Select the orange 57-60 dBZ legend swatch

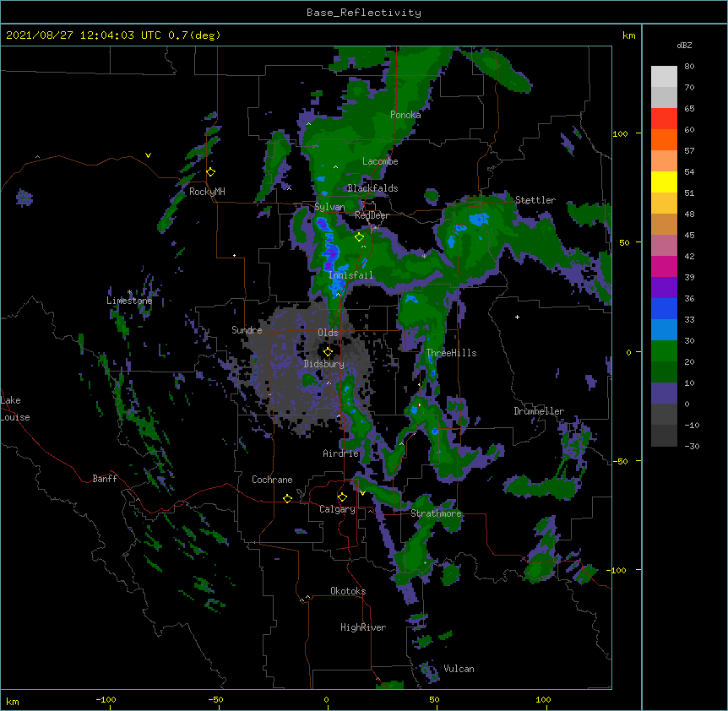click(664, 139)
